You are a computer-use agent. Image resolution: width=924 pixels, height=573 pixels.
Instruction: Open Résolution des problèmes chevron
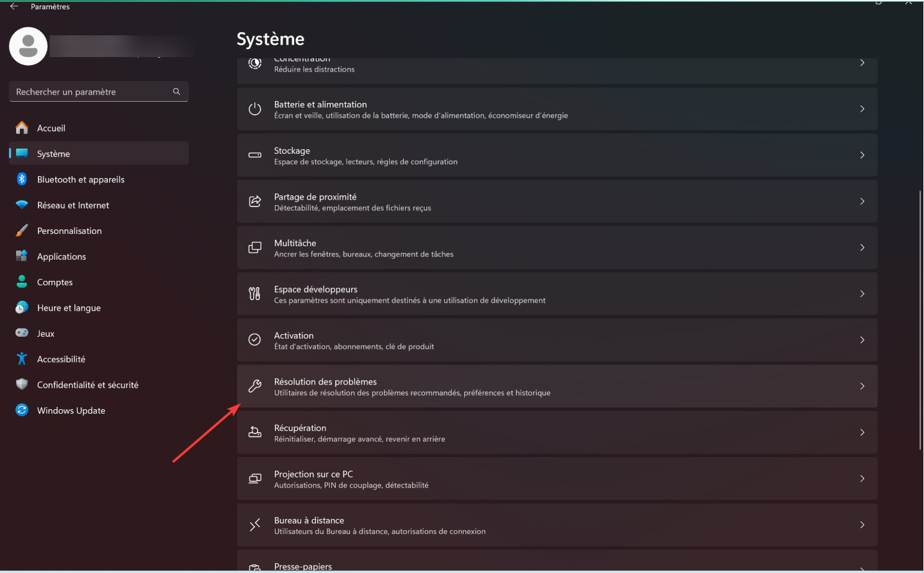(863, 386)
